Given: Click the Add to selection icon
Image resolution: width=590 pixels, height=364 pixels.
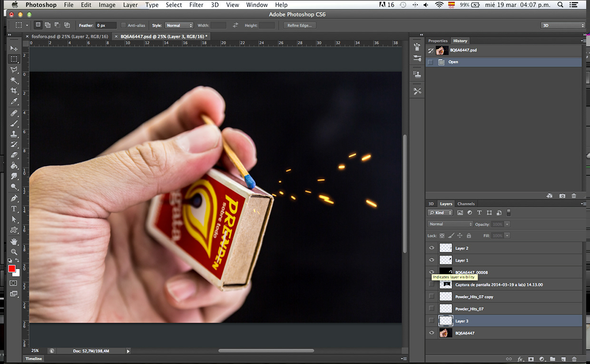Looking at the screenshot, I should coord(48,25).
